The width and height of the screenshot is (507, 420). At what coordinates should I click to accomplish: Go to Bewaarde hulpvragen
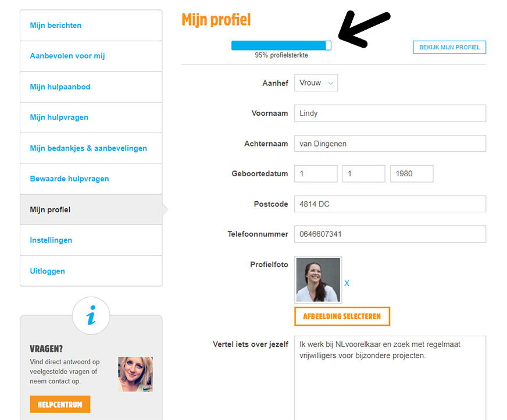70,179
